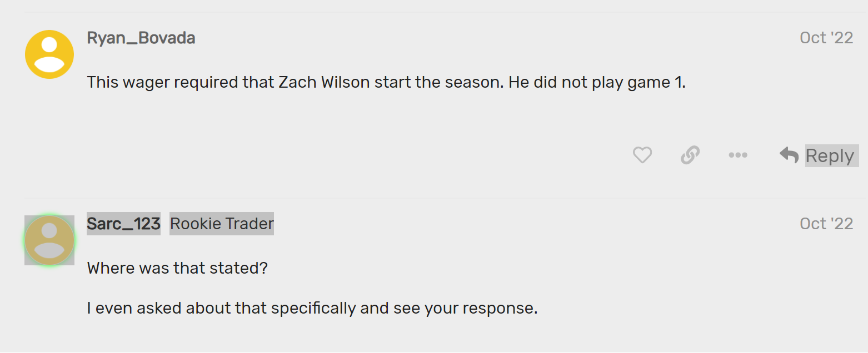
Task: Copy link to Ryan_Bovada's post via the chain icon
Action: point(690,155)
